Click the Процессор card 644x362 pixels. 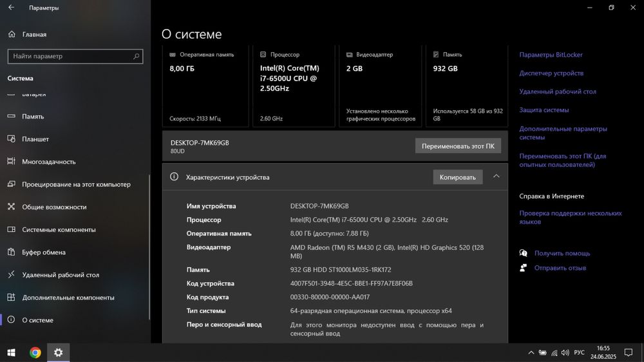point(294,87)
